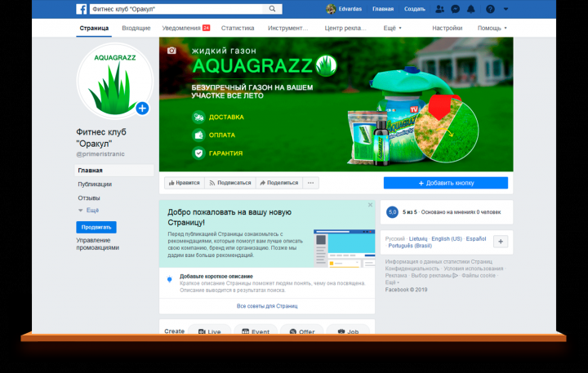Image resolution: width=588 pixels, height=373 pixels.
Task: Open the notifications bell icon
Action: click(x=471, y=9)
